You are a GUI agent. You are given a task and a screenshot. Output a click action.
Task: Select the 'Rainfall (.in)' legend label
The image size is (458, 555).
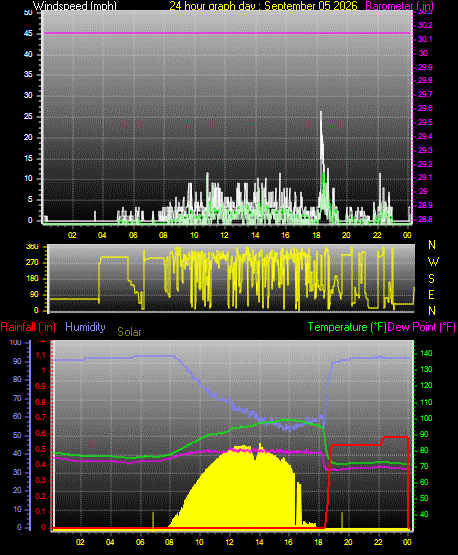(x=28, y=327)
